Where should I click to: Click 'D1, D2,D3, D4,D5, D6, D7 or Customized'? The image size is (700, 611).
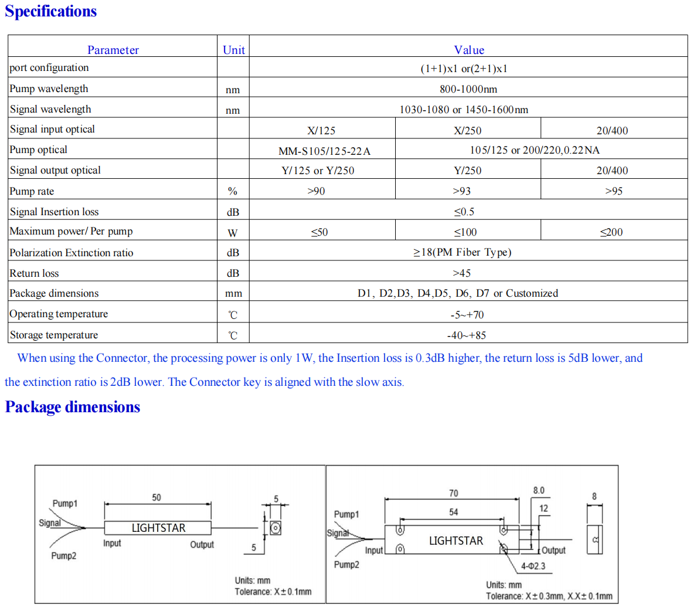[458, 293]
